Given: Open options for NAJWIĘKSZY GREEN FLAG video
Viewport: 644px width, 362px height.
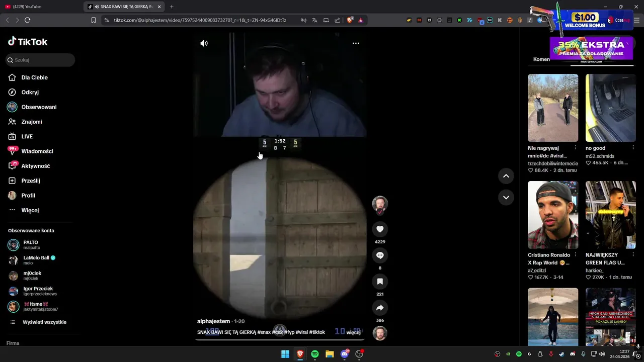Looking at the screenshot, I should (x=633, y=255).
